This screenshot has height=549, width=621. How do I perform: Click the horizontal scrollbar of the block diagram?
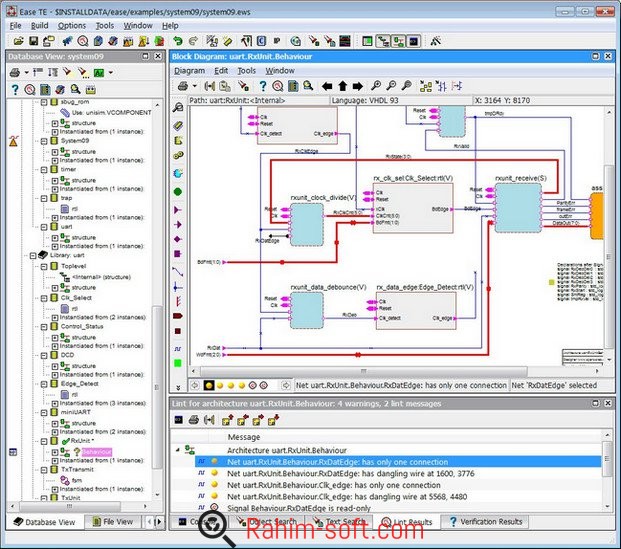tap(363, 371)
